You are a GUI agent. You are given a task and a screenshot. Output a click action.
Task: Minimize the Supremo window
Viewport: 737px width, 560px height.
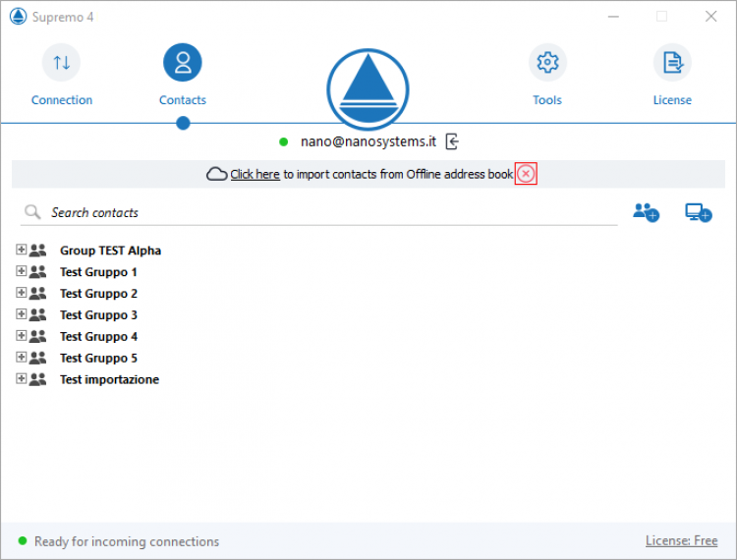[x=613, y=17]
